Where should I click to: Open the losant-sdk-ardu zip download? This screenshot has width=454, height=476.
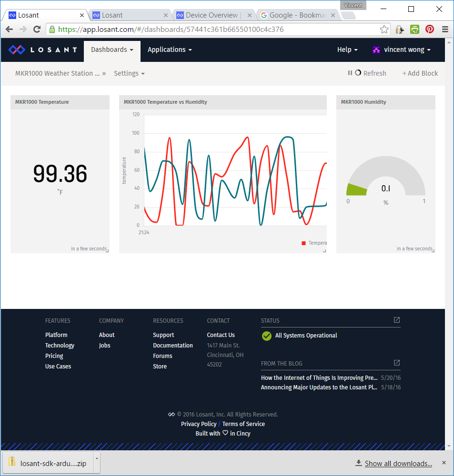(48, 463)
